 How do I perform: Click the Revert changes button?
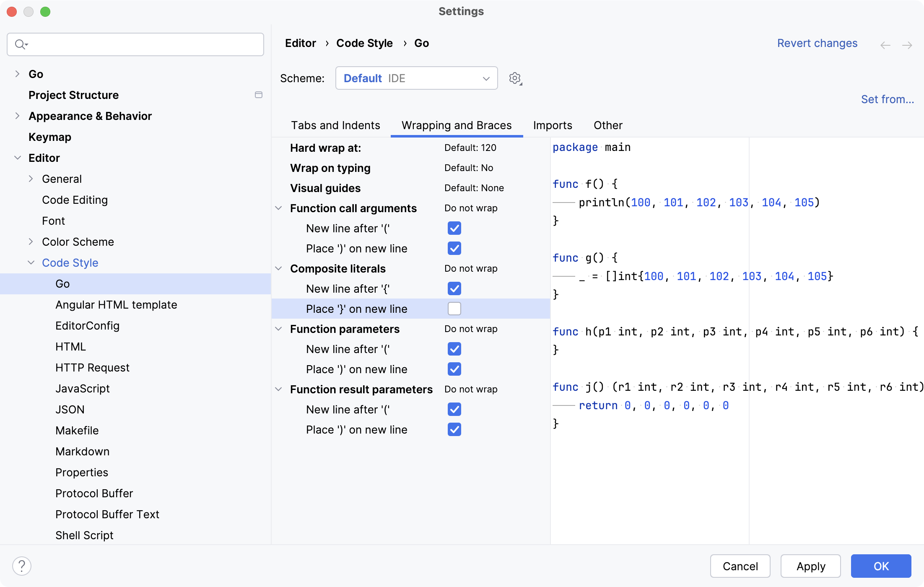(818, 43)
